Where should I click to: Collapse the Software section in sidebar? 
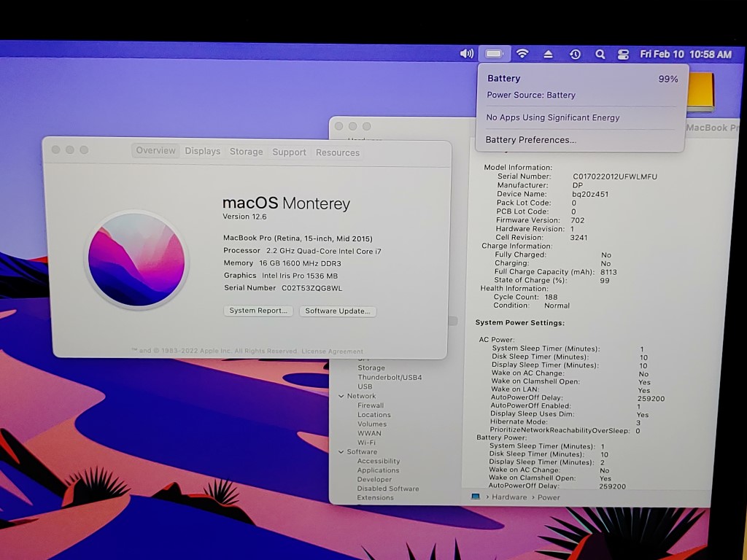[341, 452]
